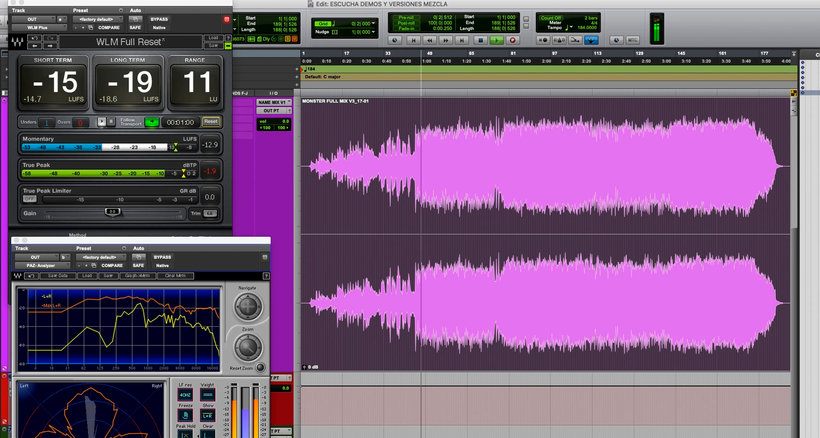The image size is (820, 438).
Task: Open the PAZ-Analyzer plugin selector dropdown
Action: point(42,266)
